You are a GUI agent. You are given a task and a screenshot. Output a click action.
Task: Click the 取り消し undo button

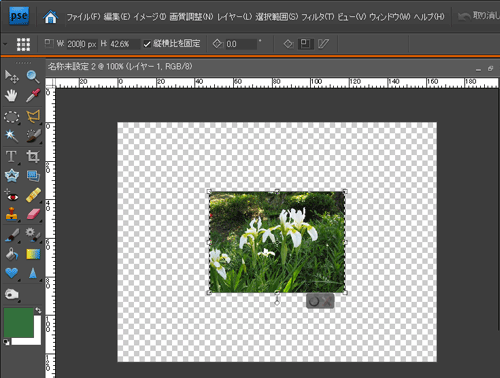pos(479,16)
